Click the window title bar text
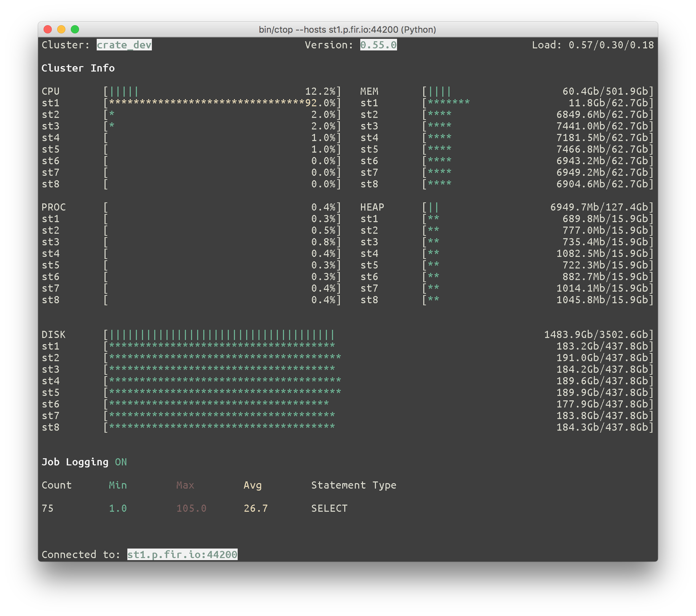696x616 pixels. [347, 30]
